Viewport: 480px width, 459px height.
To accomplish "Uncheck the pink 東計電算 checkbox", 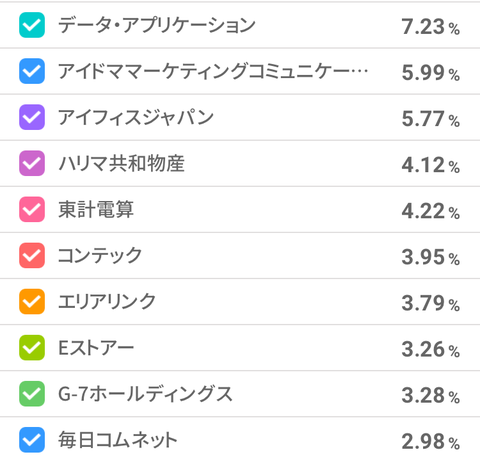I will click(32, 209).
